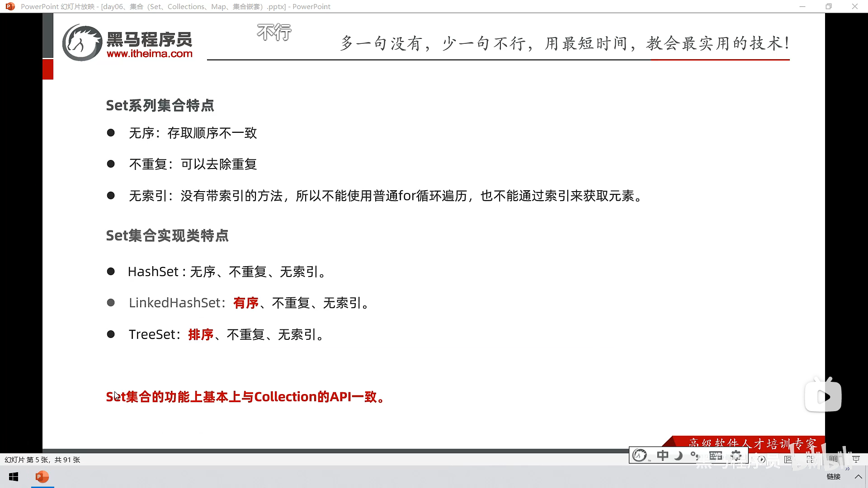Start Slide Show view icon

coord(856,460)
